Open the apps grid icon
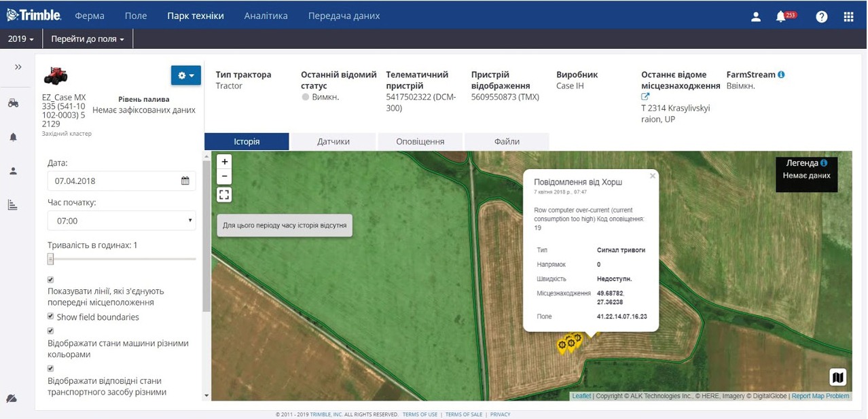Image resolution: width=868 pixels, height=419 pixels. tap(848, 17)
